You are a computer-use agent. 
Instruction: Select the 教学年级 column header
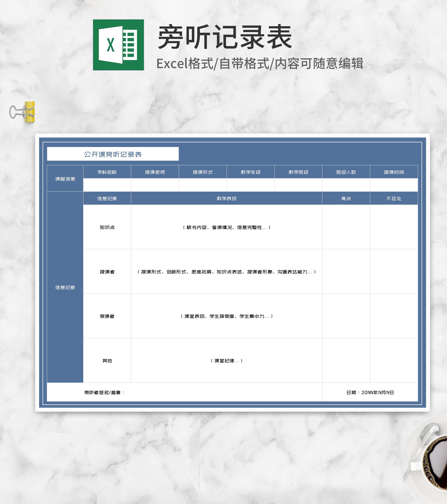251,172
